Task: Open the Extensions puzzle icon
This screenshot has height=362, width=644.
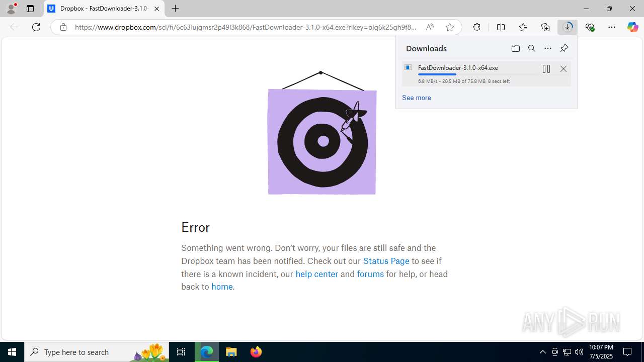Action: 476,27
